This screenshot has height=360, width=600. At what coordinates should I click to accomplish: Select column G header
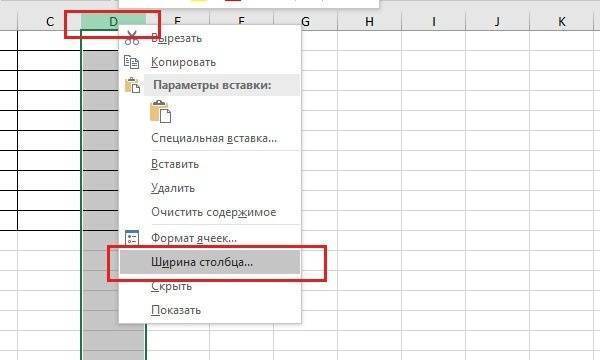pyautogui.click(x=305, y=21)
